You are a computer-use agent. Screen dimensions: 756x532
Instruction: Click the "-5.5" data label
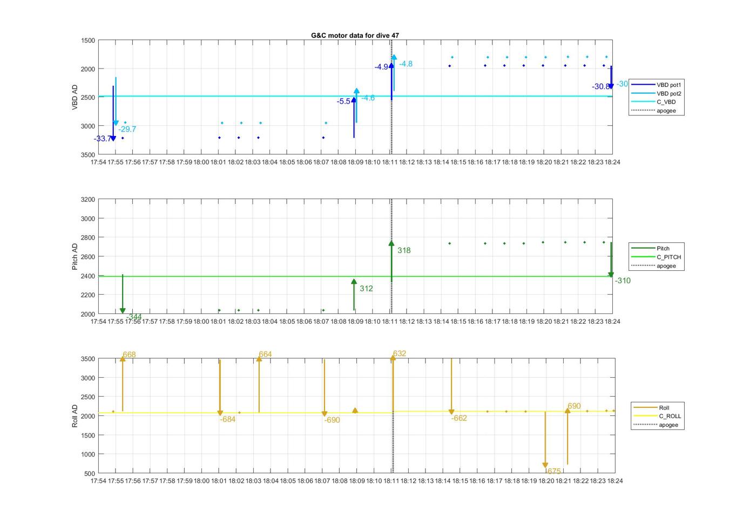pyautogui.click(x=343, y=101)
